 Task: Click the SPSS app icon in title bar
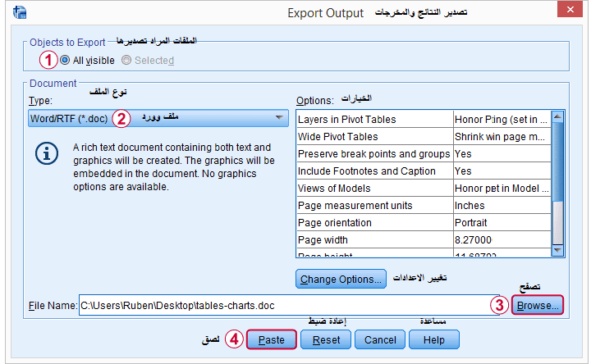(21, 13)
